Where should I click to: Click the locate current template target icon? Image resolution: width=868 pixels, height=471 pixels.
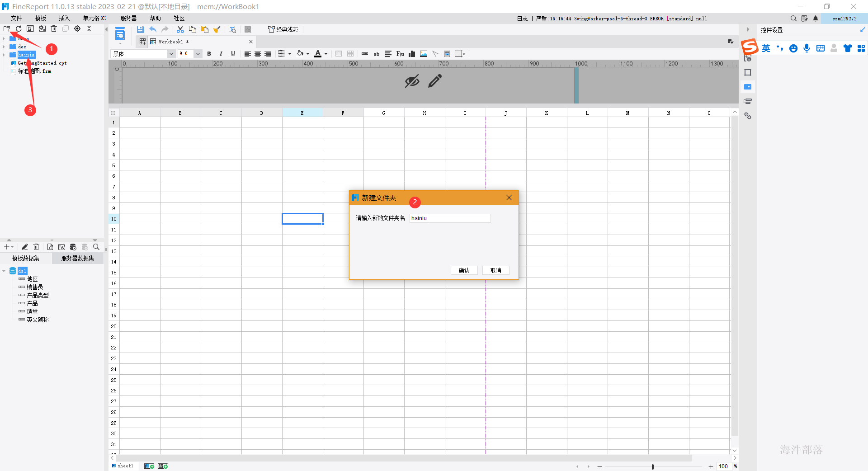(x=77, y=28)
